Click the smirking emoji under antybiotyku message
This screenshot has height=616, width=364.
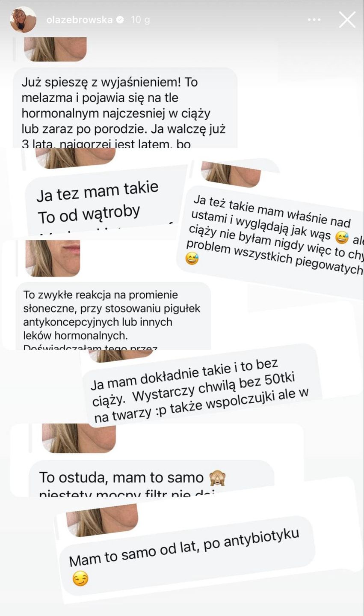click(x=80, y=579)
